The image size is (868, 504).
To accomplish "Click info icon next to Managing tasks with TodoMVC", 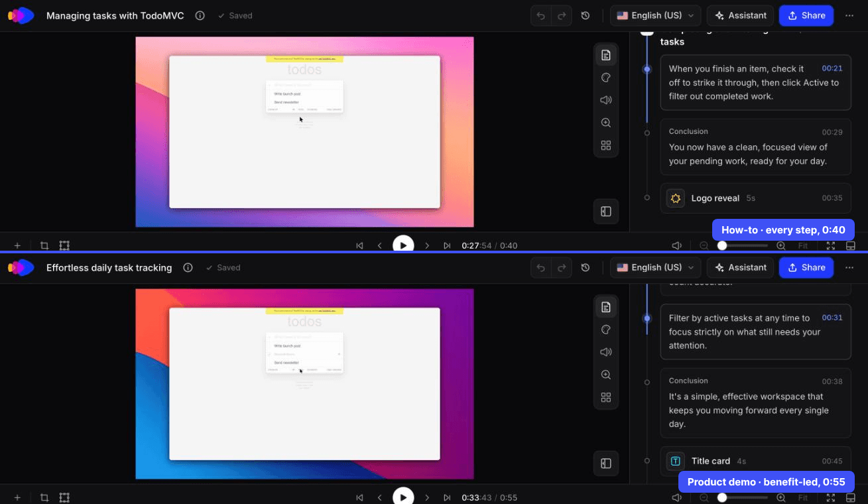I will 200,15.
